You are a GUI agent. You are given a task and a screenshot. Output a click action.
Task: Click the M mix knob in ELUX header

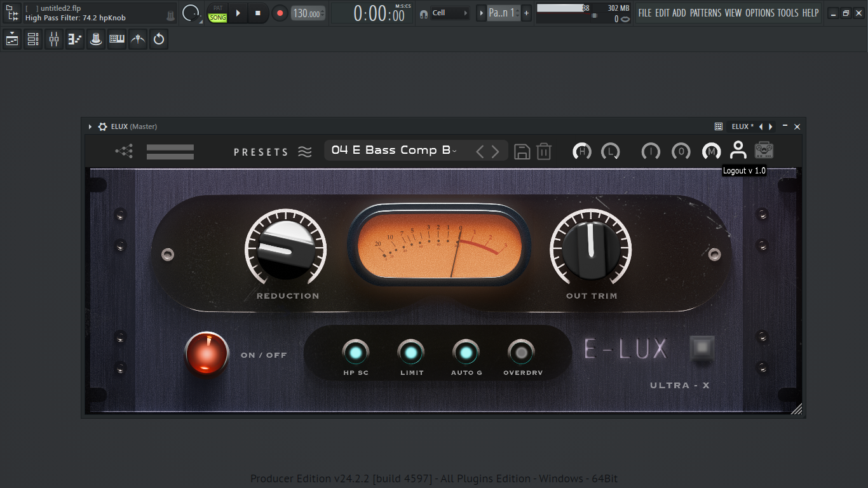(712, 151)
